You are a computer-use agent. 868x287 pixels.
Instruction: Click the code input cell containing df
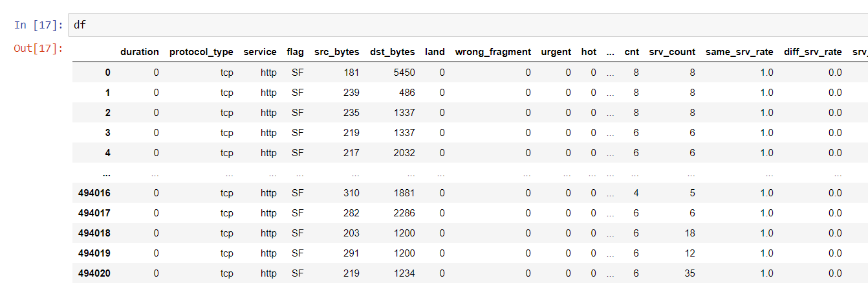(x=468, y=25)
